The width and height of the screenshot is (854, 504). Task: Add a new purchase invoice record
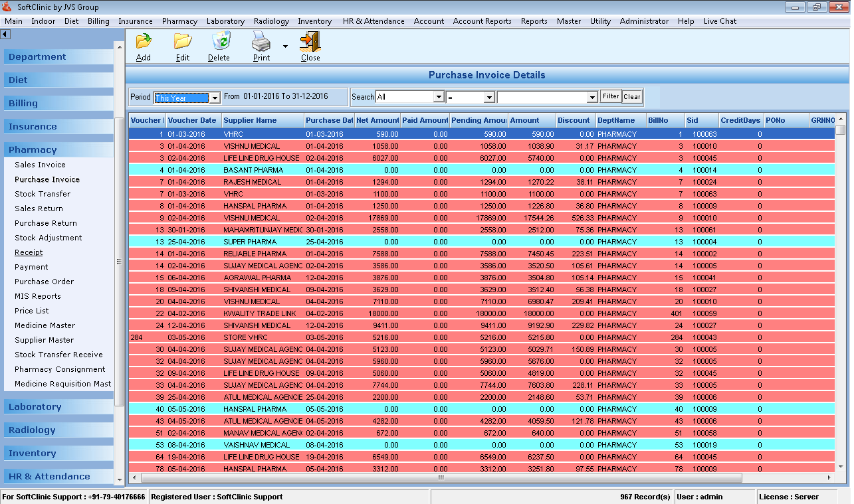point(143,46)
